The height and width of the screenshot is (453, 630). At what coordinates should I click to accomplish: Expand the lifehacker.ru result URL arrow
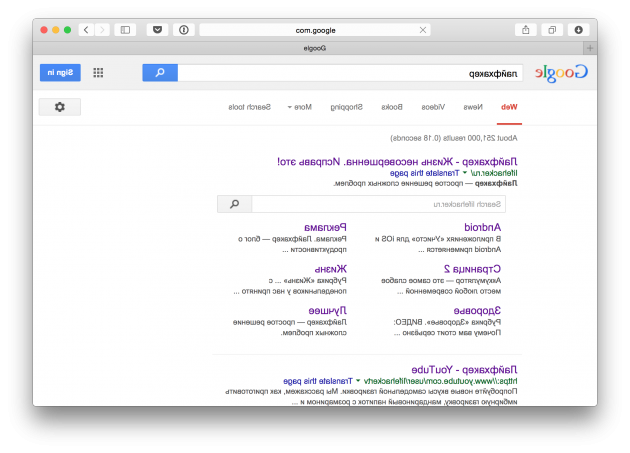pyautogui.click(x=465, y=172)
